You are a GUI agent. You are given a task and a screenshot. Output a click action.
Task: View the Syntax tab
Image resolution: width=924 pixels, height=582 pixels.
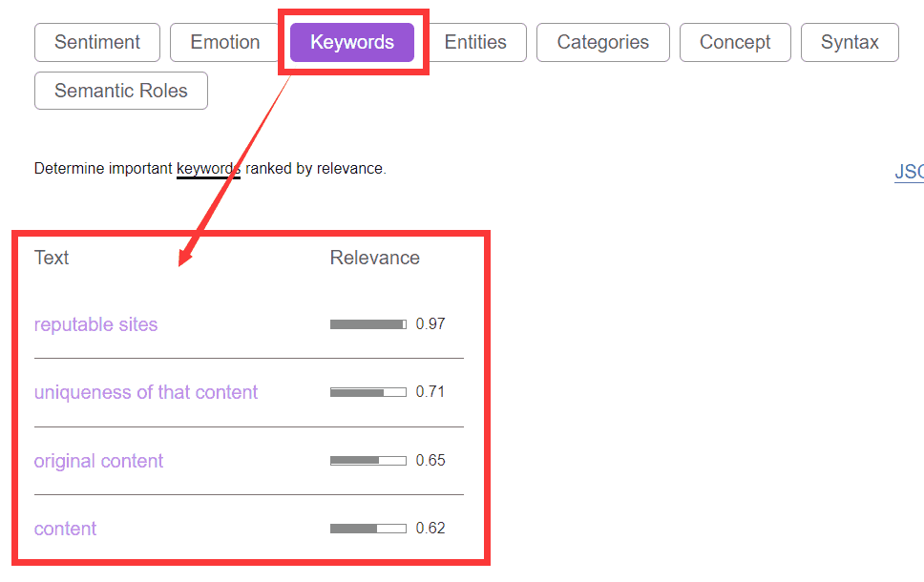[x=850, y=43]
